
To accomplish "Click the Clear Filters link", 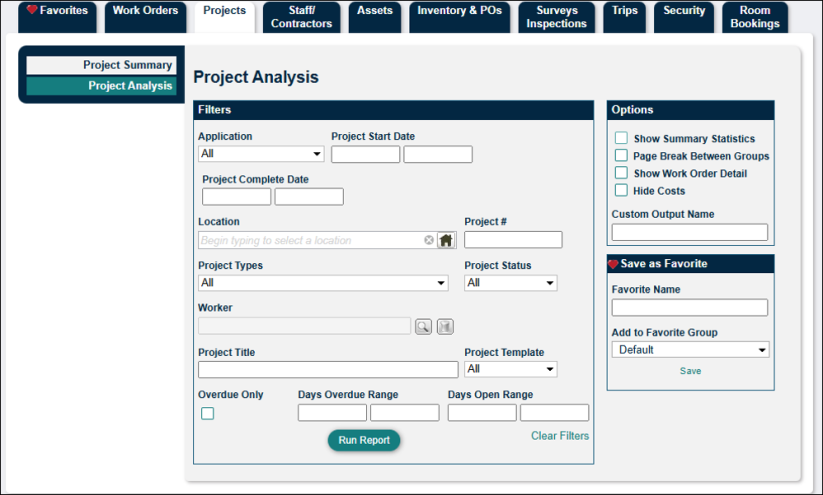I will 560,436.
